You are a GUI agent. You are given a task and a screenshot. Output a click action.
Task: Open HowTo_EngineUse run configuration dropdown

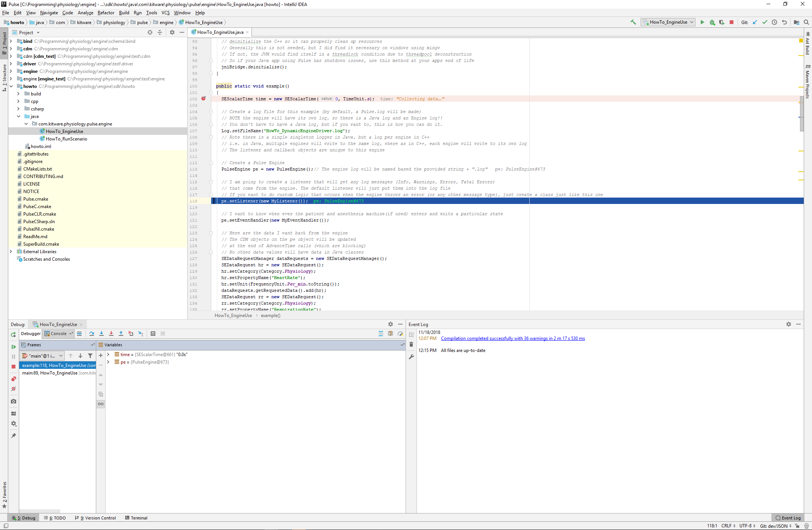point(668,22)
